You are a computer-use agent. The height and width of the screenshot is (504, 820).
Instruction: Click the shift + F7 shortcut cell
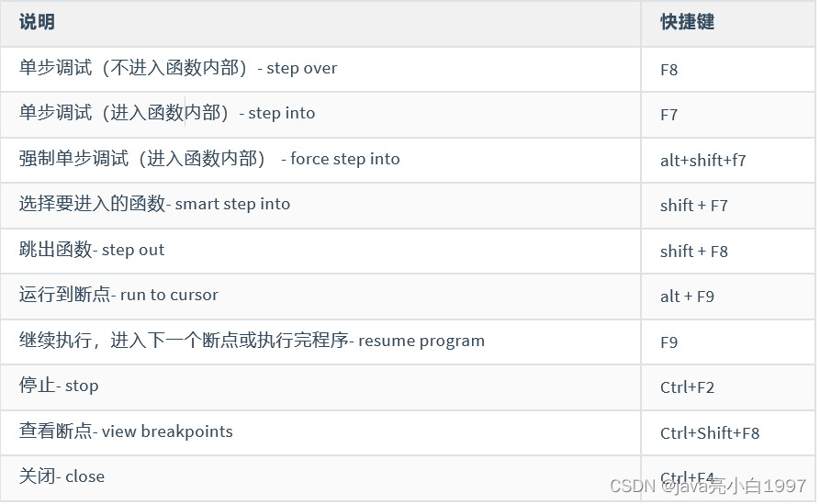point(693,206)
